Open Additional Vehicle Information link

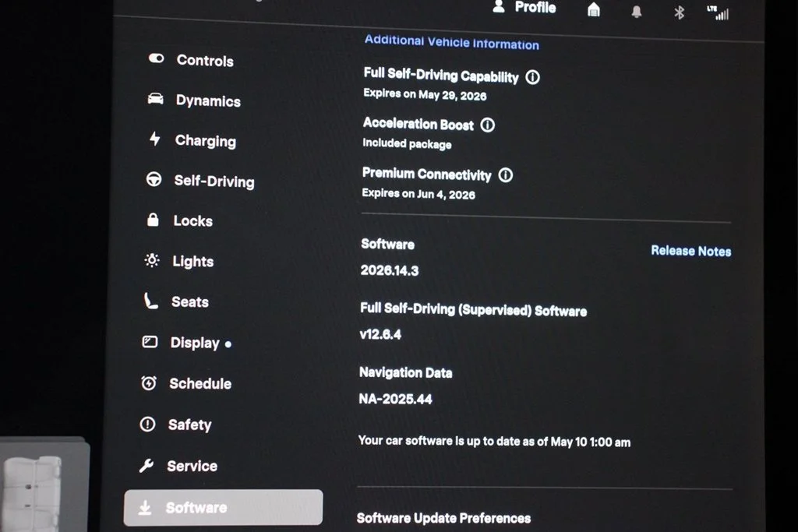pos(451,42)
